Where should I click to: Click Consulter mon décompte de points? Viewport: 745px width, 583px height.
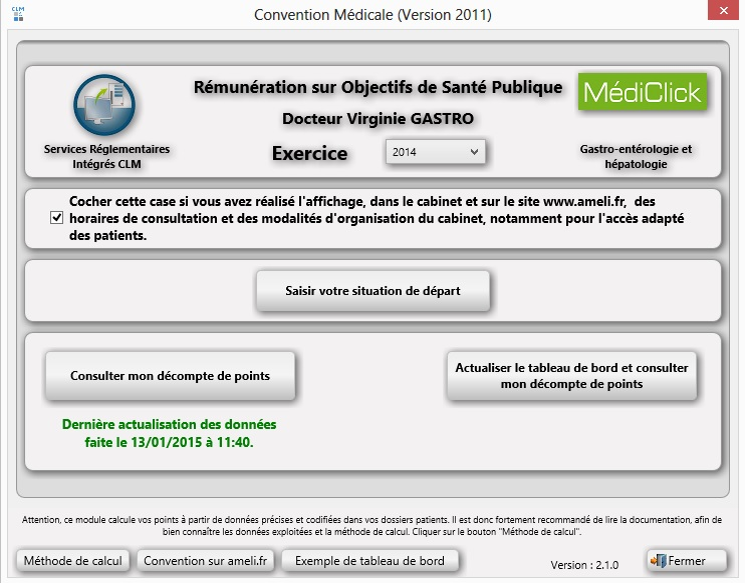[x=170, y=376]
